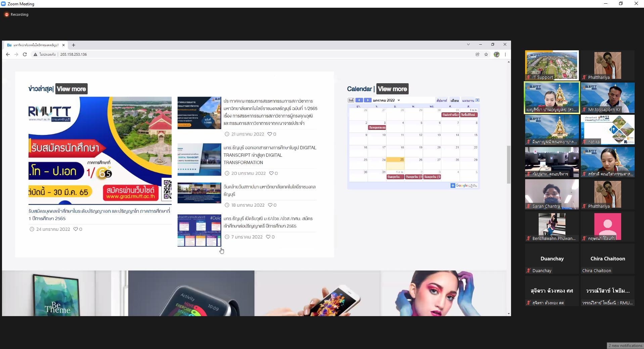The image size is (644, 349).
Task: Open a new browser tab
Action: (74, 45)
